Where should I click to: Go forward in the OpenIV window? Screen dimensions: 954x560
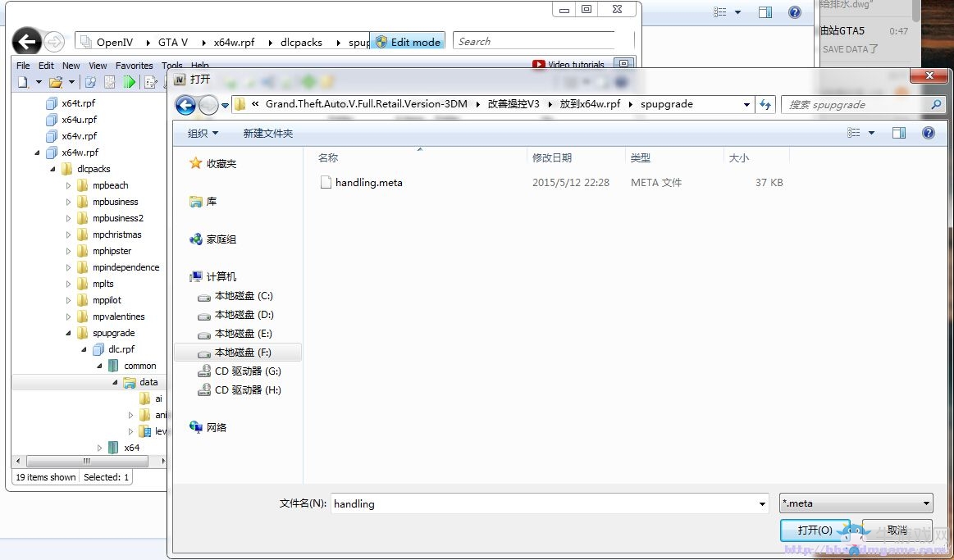point(55,42)
